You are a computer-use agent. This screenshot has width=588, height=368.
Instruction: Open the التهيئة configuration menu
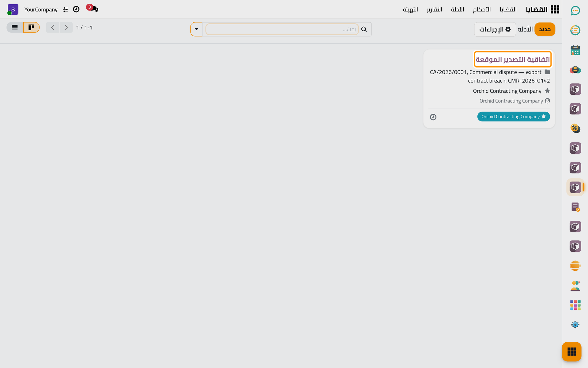(410, 10)
